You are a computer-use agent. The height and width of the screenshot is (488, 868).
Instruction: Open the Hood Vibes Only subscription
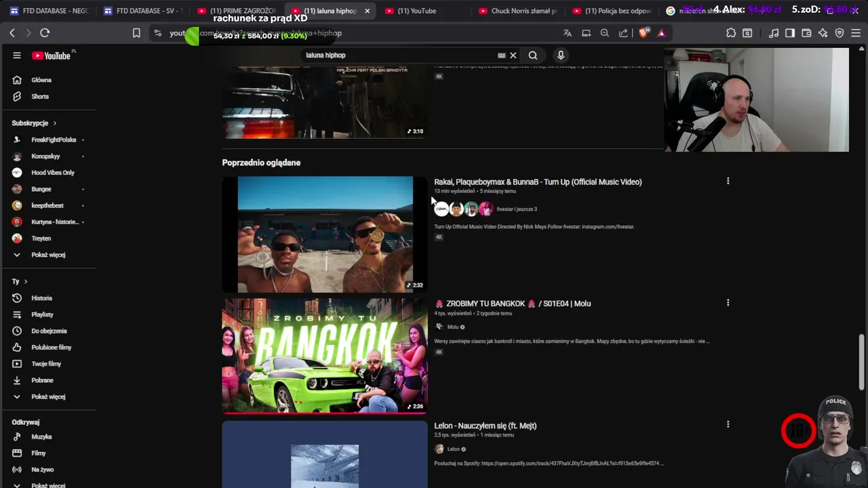coord(52,173)
